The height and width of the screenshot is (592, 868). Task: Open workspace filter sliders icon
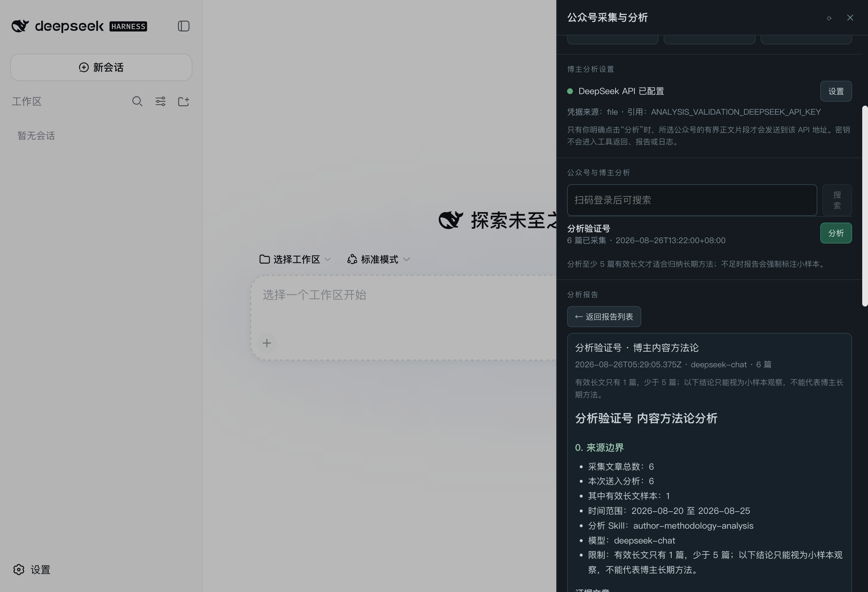(x=161, y=101)
